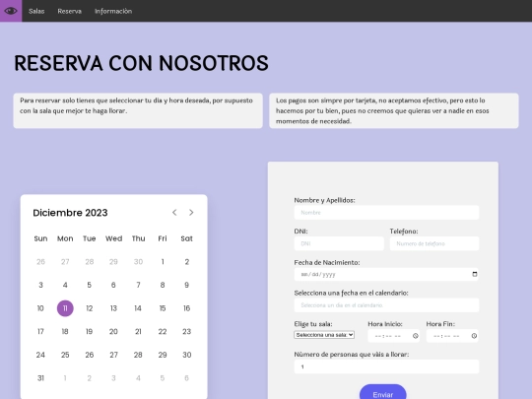Expand the Selecciona una sala dropdown
This screenshot has width=532, height=399.
click(x=324, y=335)
